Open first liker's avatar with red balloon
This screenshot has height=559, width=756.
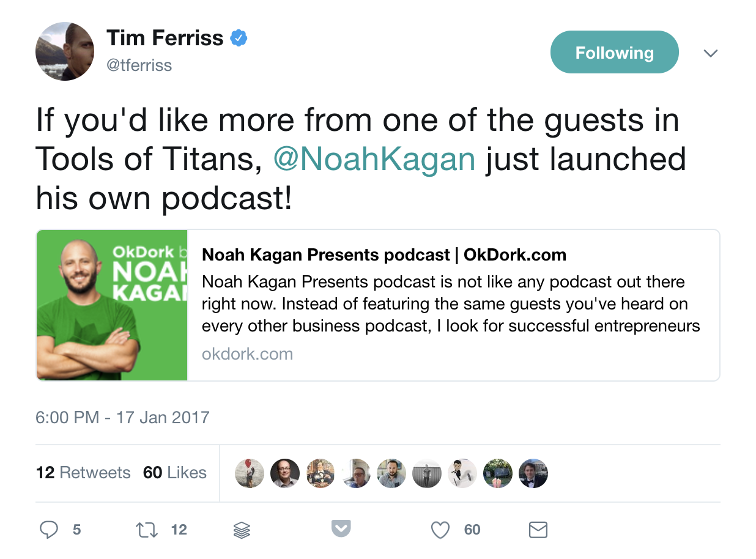coord(250,473)
